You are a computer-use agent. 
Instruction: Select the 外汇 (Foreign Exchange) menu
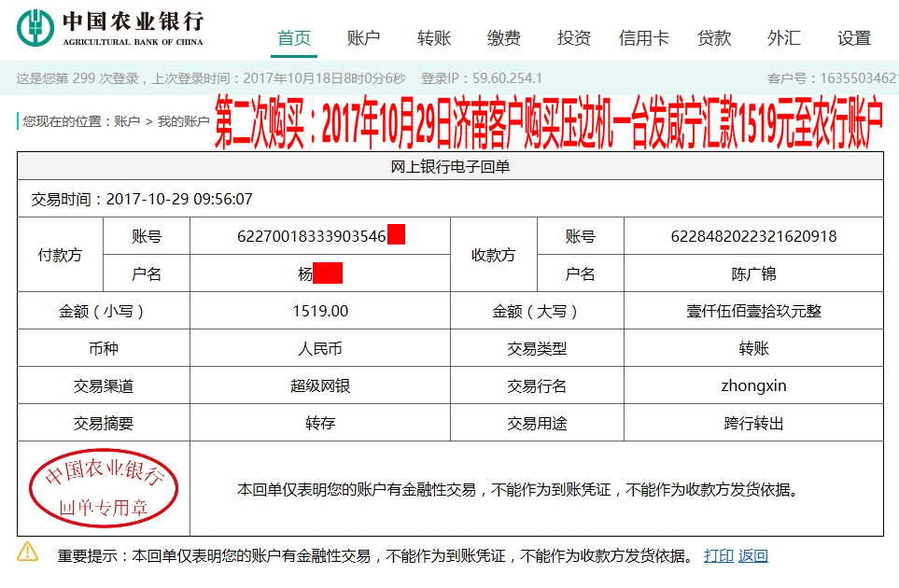[783, 38]
